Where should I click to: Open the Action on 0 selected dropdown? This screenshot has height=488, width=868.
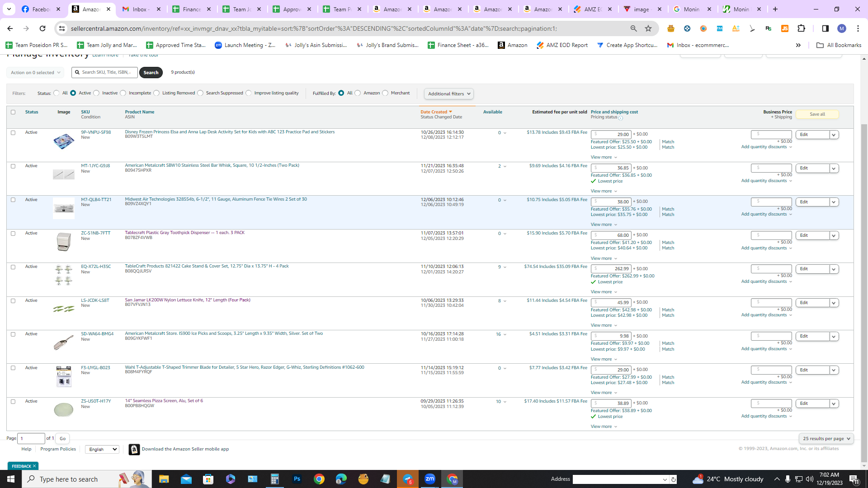click(x=35, y=72)
